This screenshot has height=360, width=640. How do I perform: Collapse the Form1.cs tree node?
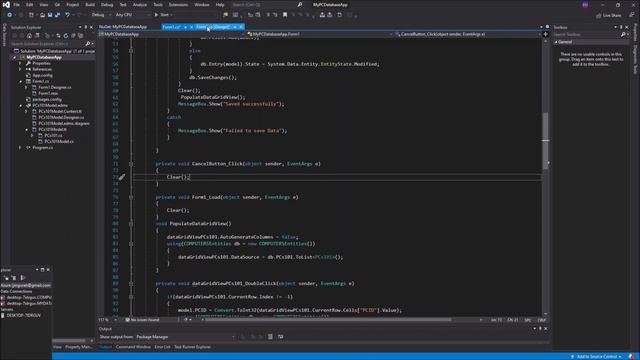[20, 81]
